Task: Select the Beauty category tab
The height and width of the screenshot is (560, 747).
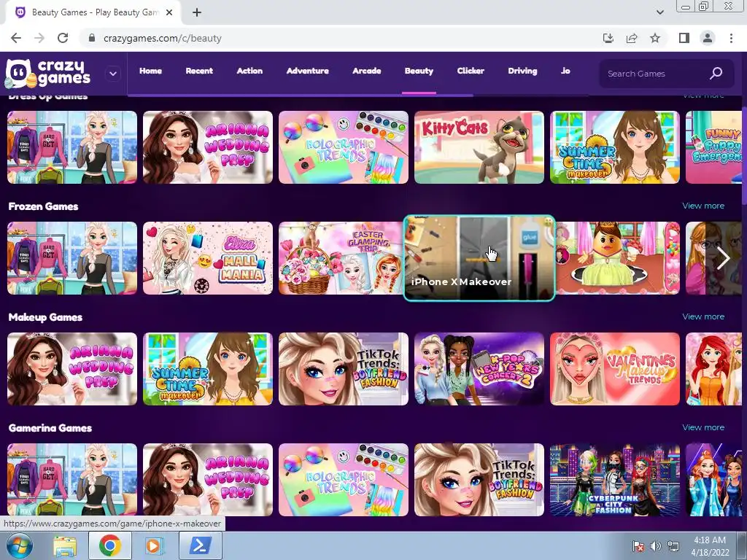Action: (419, 71)
